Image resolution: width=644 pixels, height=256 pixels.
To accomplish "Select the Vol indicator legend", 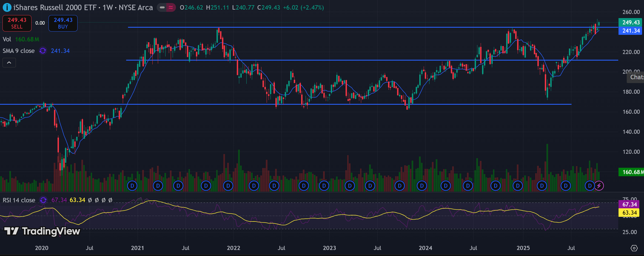I will [7, 39].
